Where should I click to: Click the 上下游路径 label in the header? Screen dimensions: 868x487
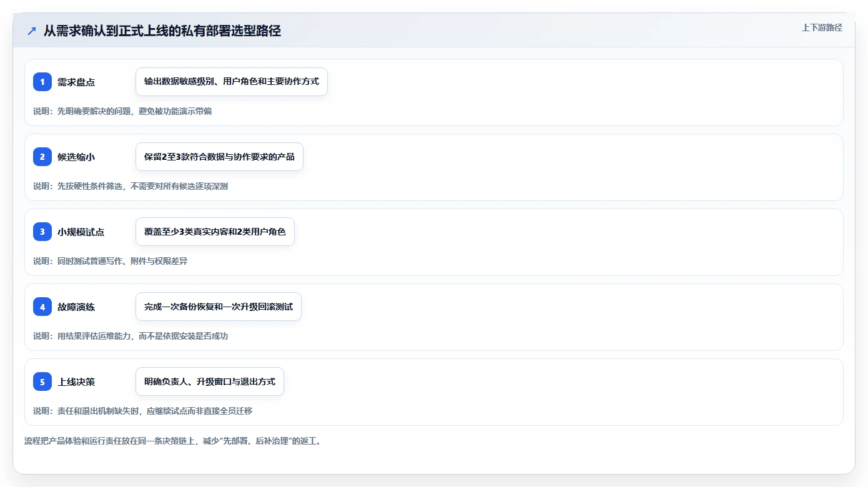click(822, 27)
